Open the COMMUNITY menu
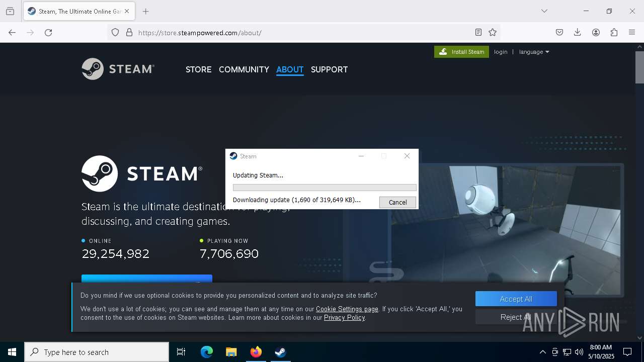 click(244, 69)
